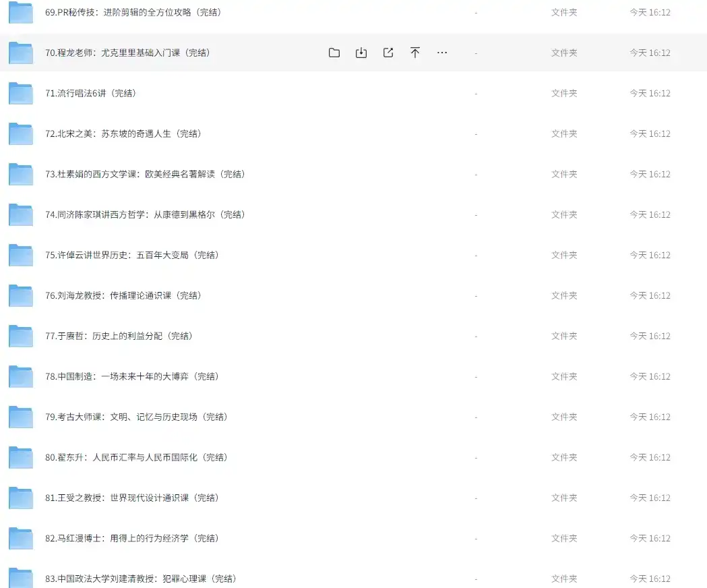Open folder name 69.PR秘传技：进阶剪辑的全方位攻略
Viewport: 707px width, 588px height.
(x=133, y=13)
